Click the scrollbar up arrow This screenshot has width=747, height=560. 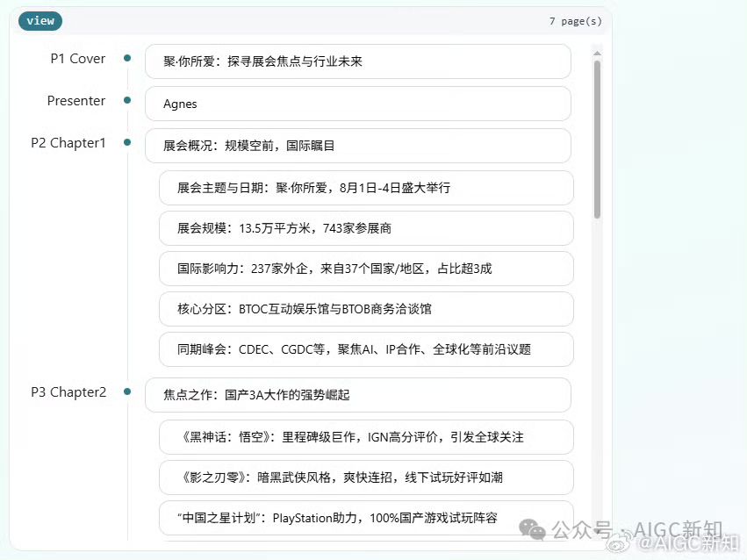pos(597,54)
